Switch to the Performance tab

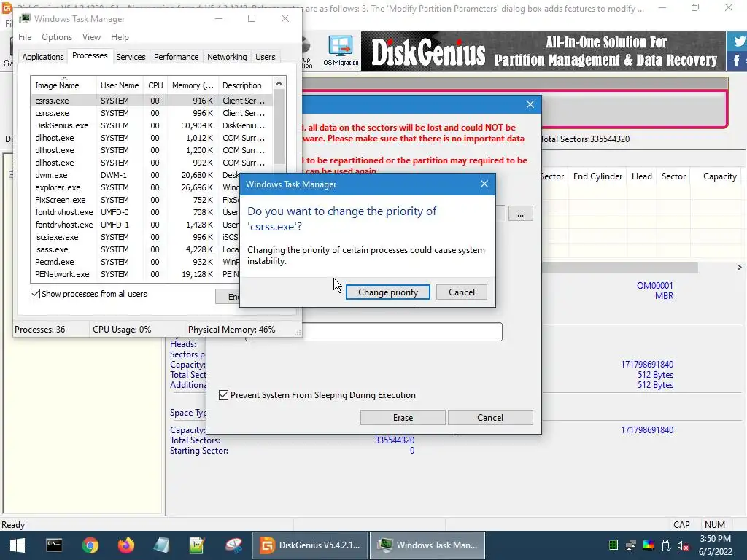[176, 57]
